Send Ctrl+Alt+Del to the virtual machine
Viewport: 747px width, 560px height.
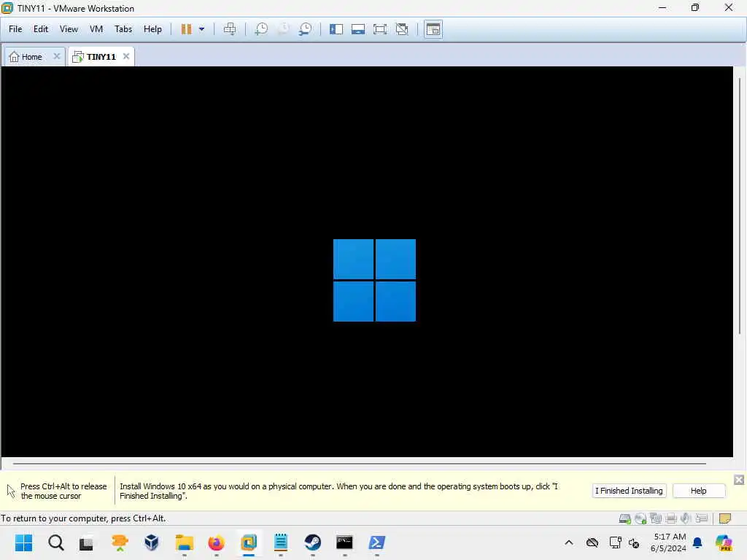click(230, 29)
